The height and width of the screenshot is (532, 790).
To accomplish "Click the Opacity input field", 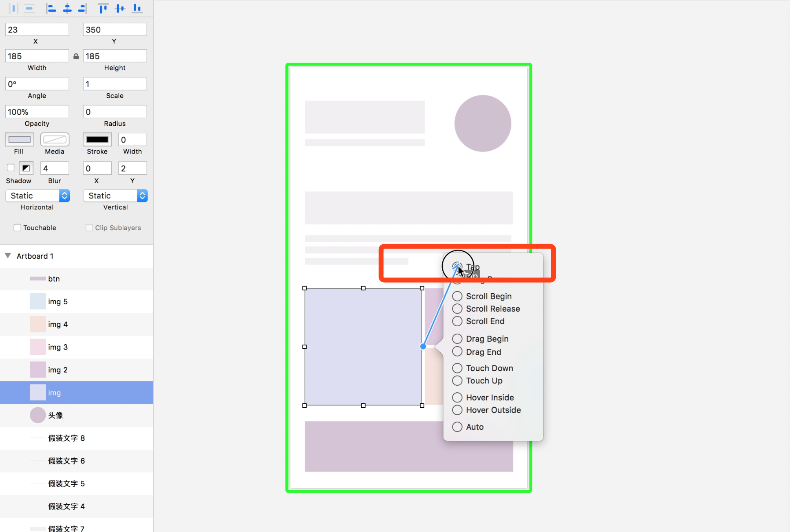I will pyautogui.click(x=37, y=112).
